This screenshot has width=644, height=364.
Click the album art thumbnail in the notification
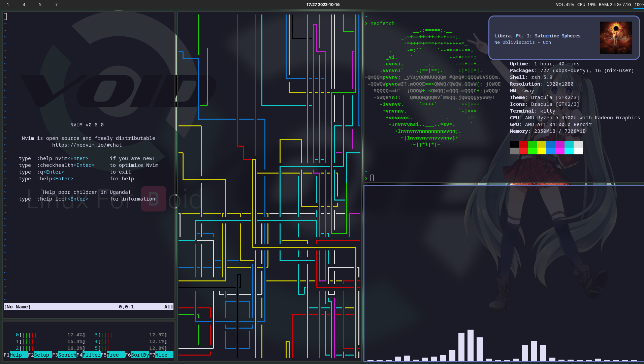[616, 38]
